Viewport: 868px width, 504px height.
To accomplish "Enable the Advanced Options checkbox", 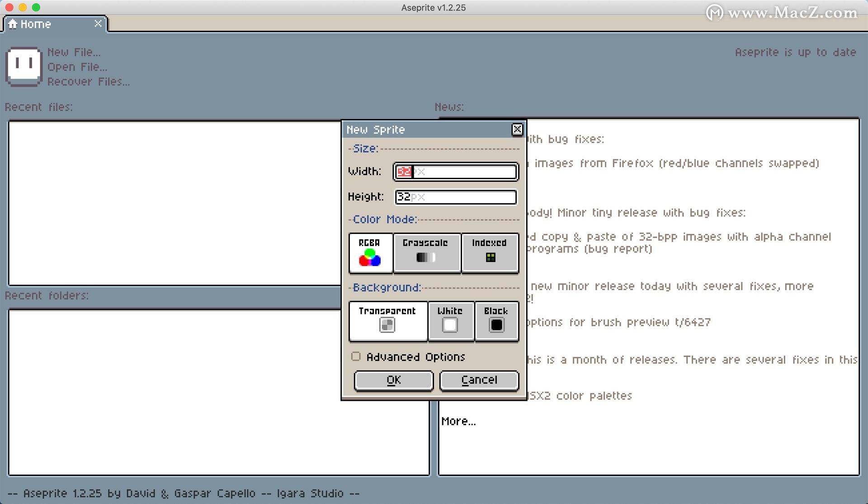I will [356, 357].
